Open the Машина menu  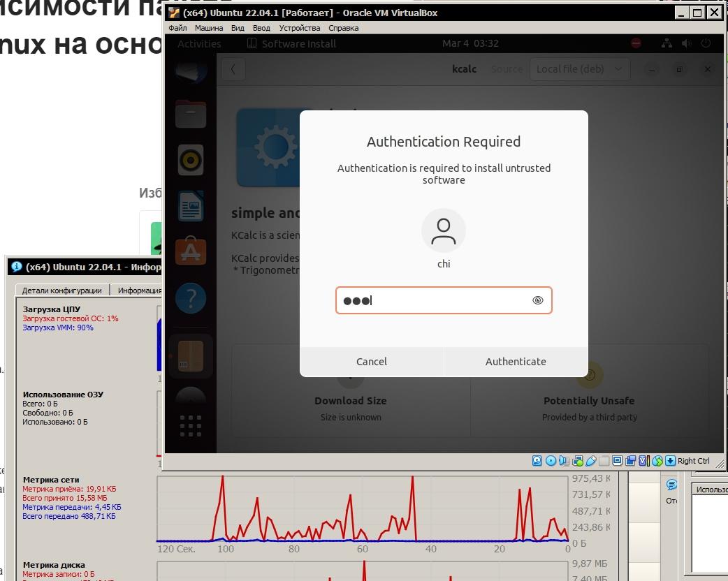tap(209, 28)
